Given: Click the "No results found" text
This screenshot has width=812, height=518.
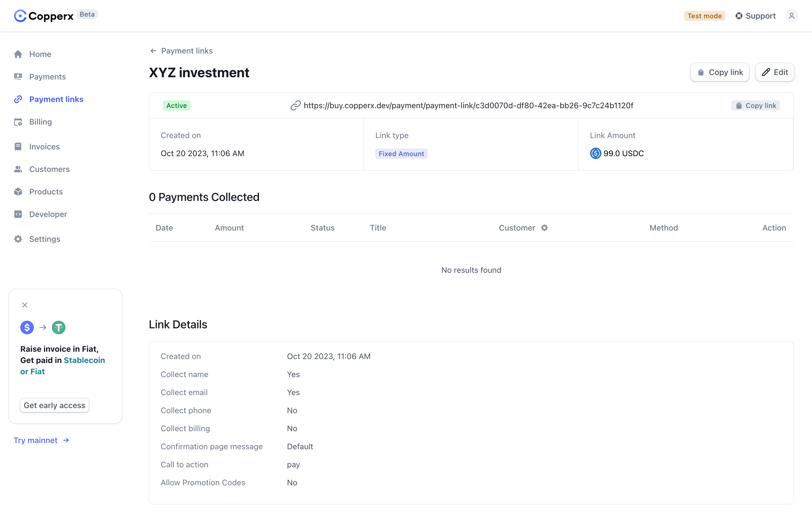Looking at the screenshot, I should (471, 270).
